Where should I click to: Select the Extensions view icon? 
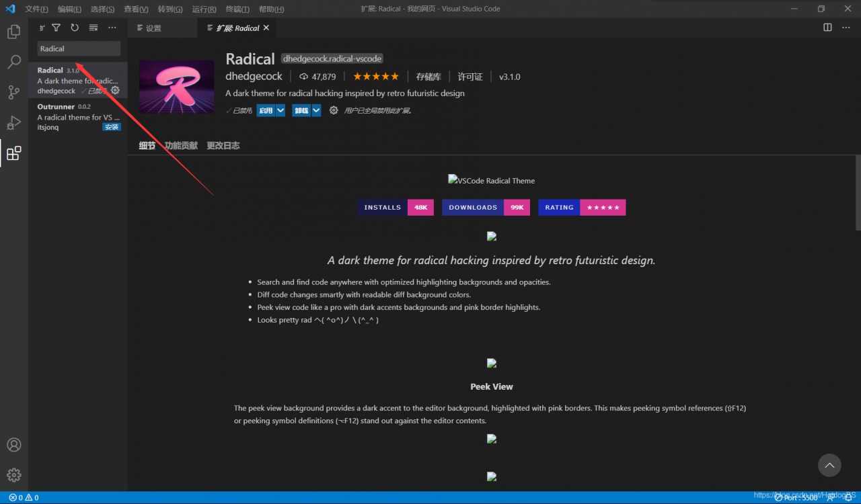(x=13, y=153)
